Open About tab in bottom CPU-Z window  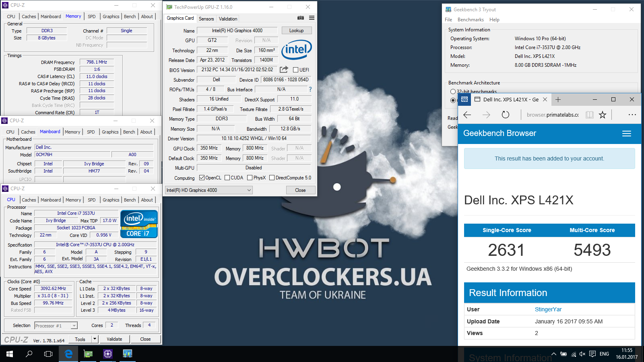tap(147, 200)
